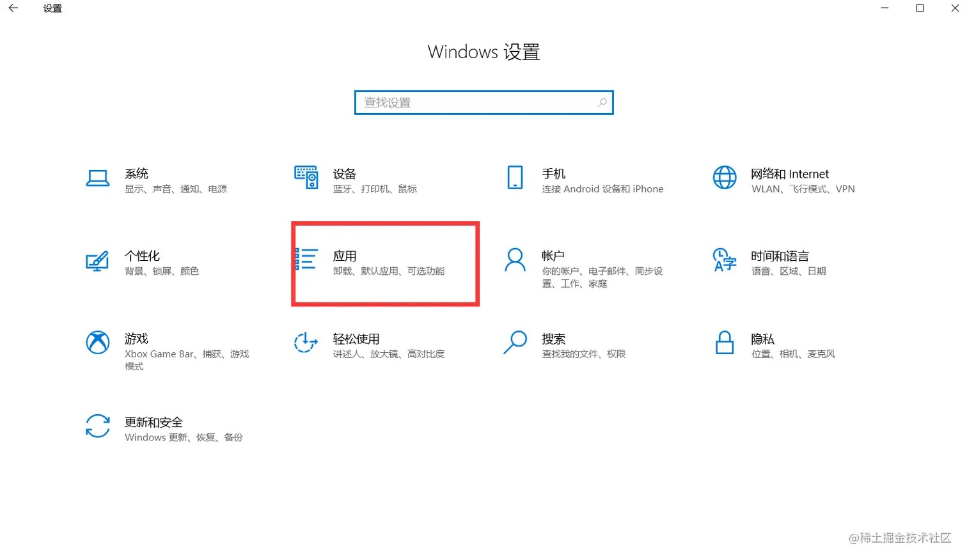Go back using the top-left arrow
The height and width of the screenshot is (560, 967).
(x=13, y=8)
